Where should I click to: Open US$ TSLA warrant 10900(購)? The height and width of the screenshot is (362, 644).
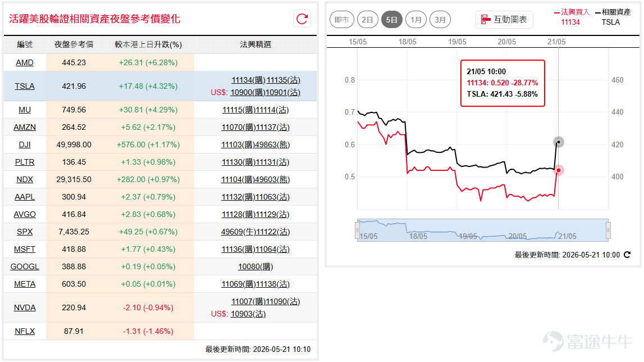247,93
